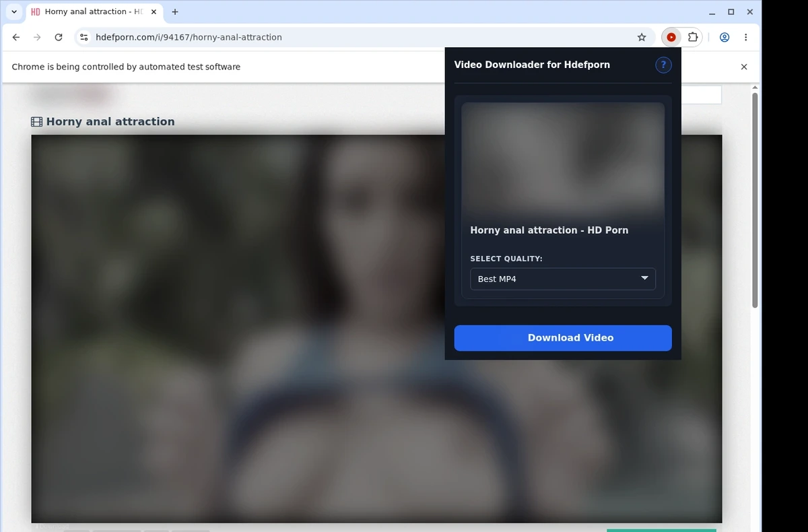Click the page search field at top right
This screenshot has height=532, width=808.
pyautogui.click(x=701, y=95)
